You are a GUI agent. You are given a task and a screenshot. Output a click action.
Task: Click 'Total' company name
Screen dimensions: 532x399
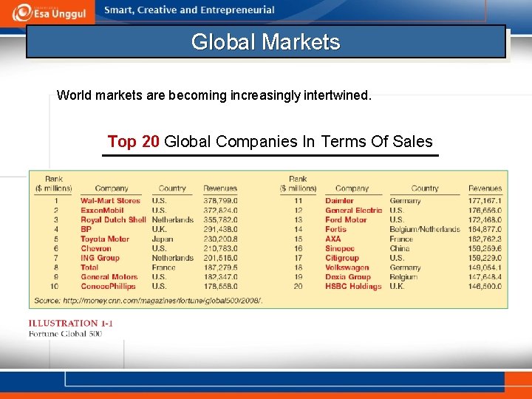click(x=89, y=267)
